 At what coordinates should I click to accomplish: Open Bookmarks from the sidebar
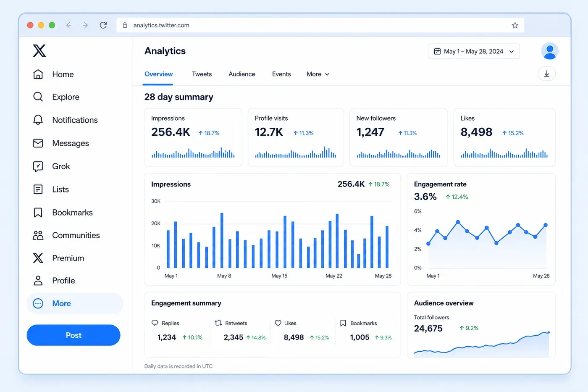pyautogui.click(x=63, y=213)
